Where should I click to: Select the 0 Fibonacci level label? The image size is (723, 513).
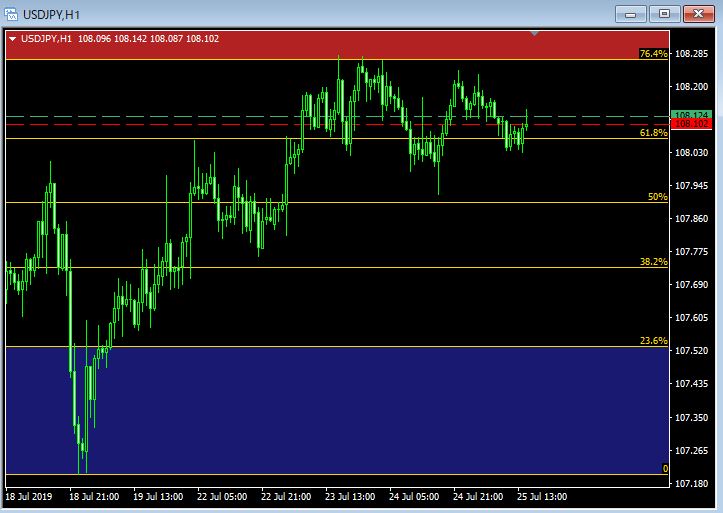click(x=665, y=469)
